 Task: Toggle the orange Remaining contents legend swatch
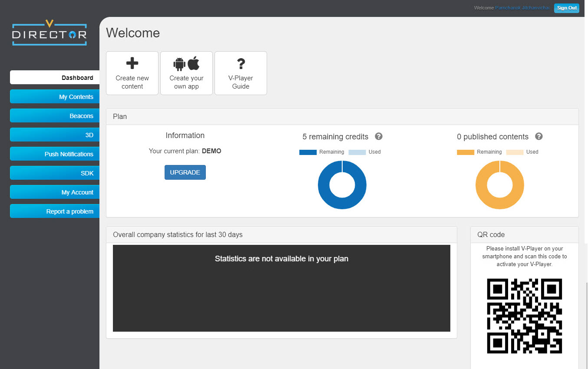pos(466,152)
